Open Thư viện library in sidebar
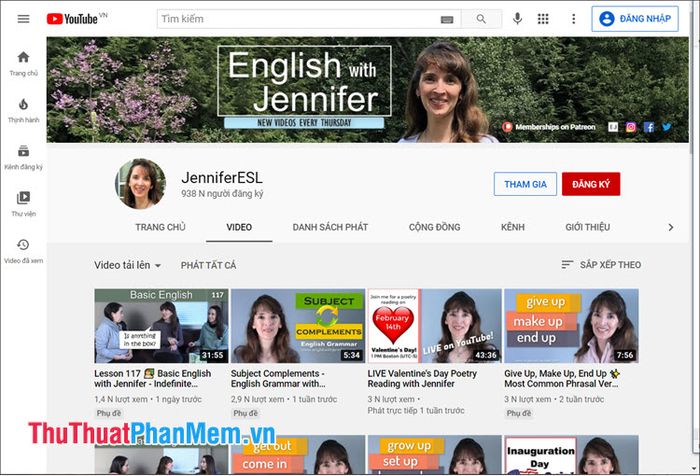 23,205
